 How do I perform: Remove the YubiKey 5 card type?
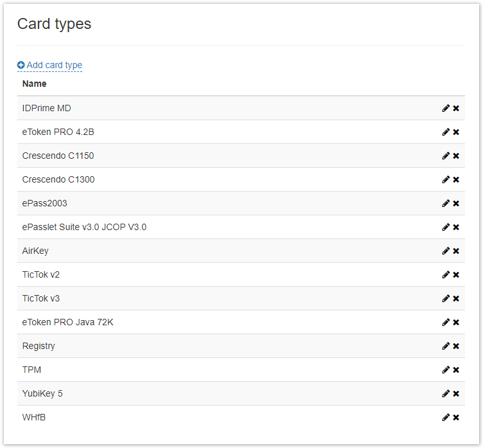(x=456, y=393)
